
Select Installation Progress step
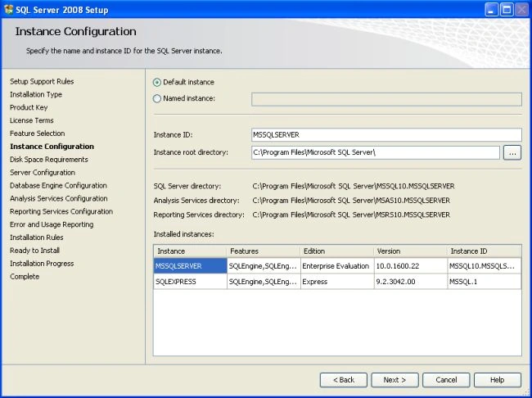click(42, 264)
